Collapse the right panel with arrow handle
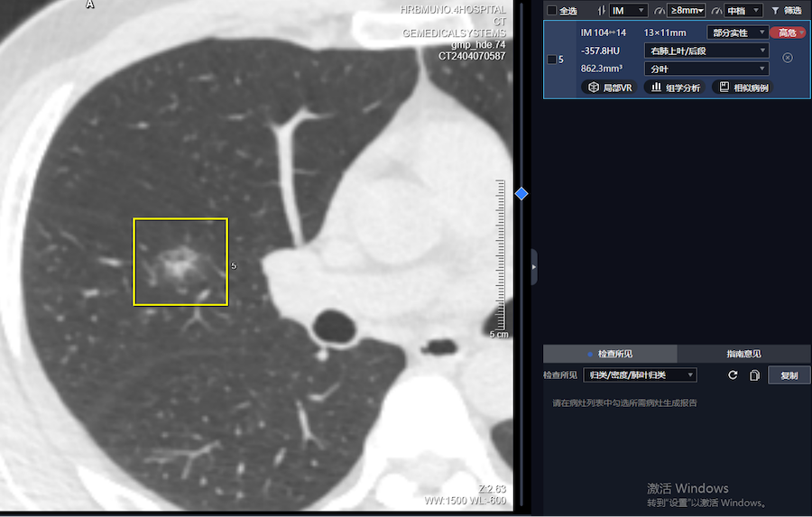This screenshot has height=517, width=812. click(x=534, y=267)
